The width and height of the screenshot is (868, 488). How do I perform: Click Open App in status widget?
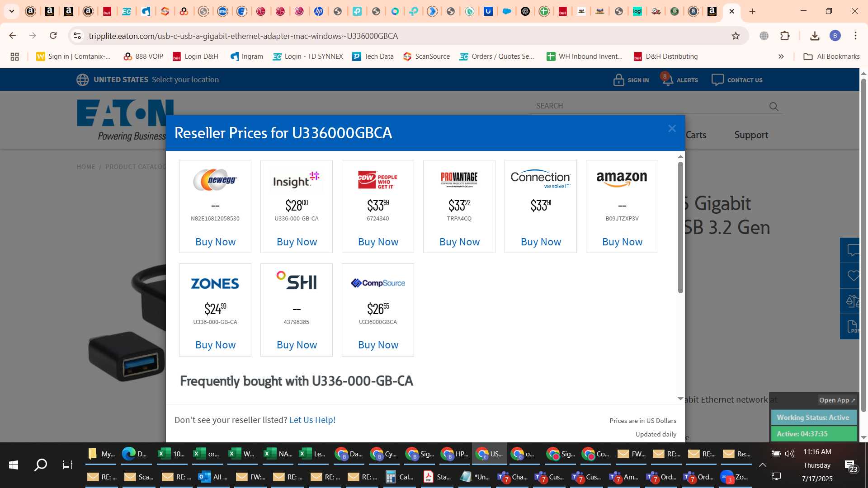[x=837, y=400]
